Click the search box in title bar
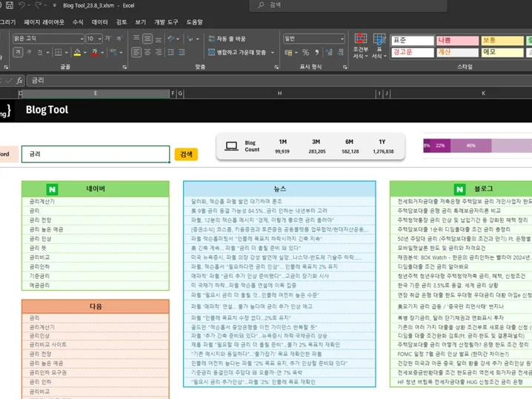Viewport: 532px width, 399px height. (348, 5)
